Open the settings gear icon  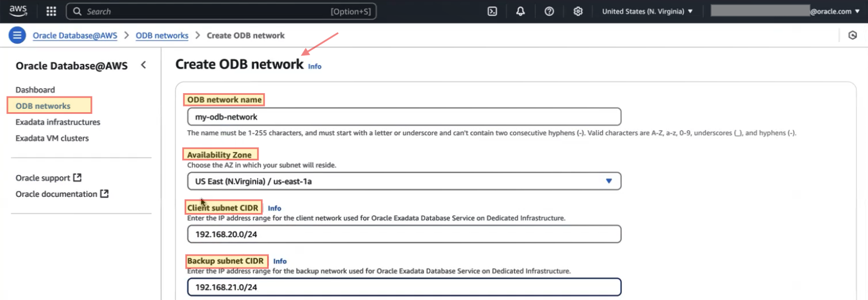578,11
